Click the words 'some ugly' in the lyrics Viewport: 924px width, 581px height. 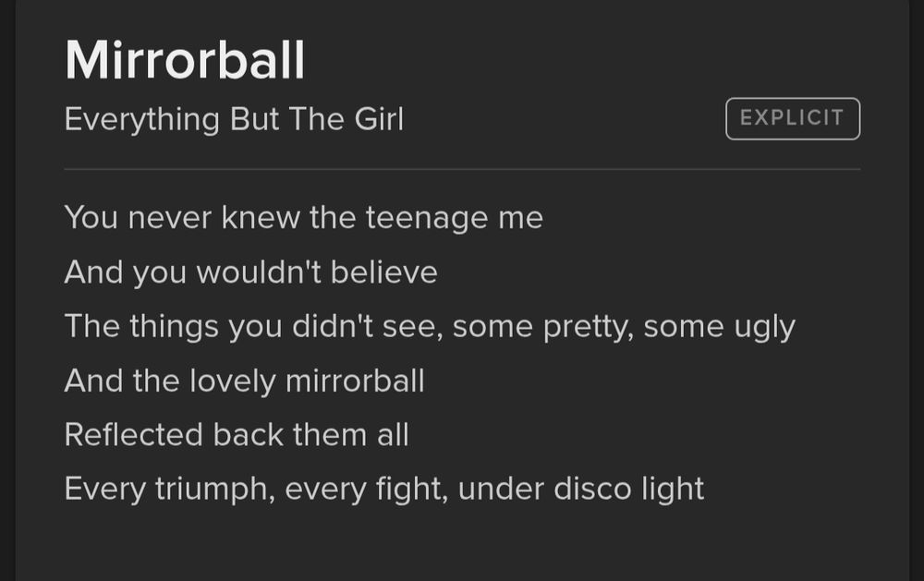click(720, 328)
